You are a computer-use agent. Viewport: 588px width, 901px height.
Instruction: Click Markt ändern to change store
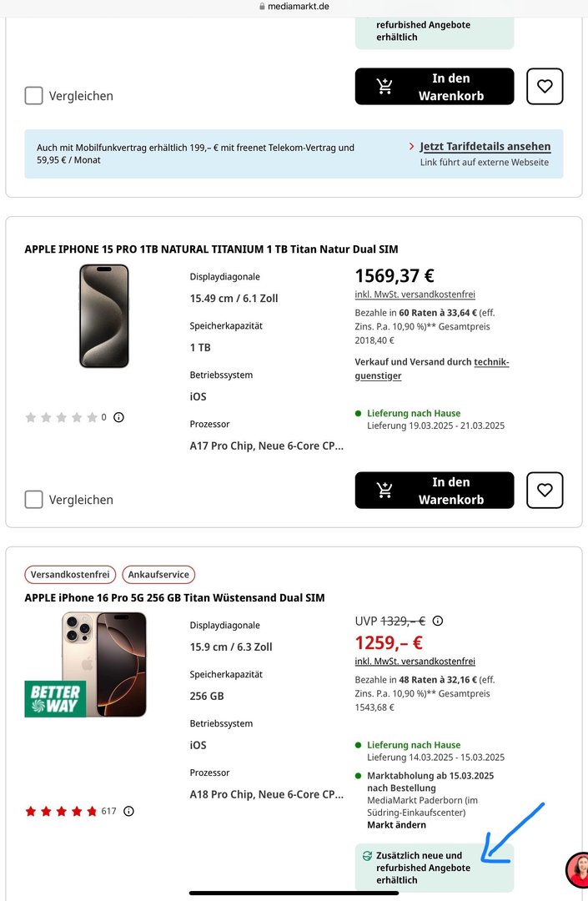pos(396,825)
